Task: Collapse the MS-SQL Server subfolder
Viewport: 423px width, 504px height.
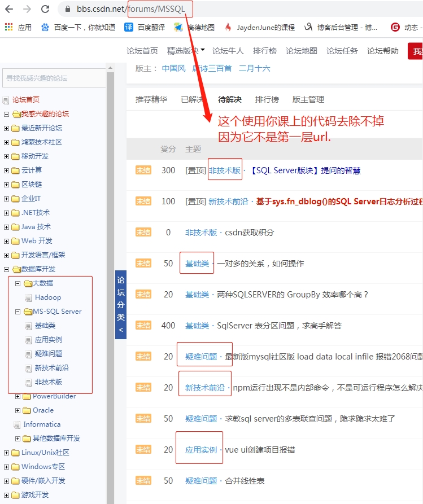Action: [18, 312]
